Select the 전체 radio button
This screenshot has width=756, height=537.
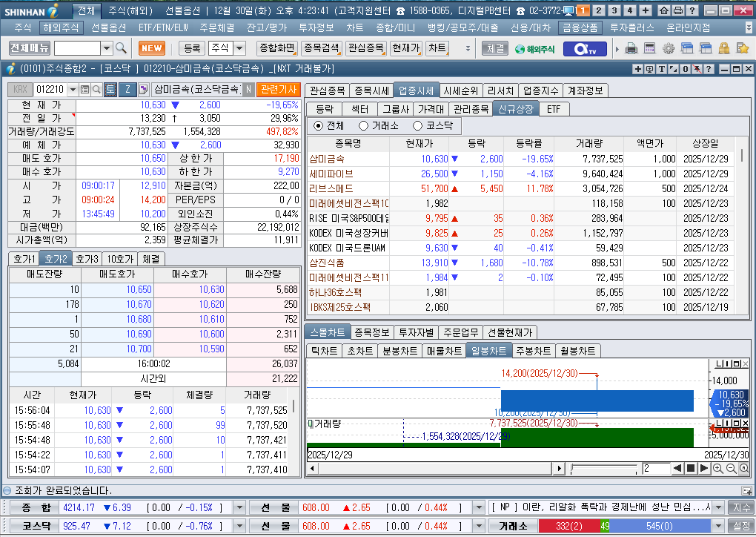pos(318,126)
